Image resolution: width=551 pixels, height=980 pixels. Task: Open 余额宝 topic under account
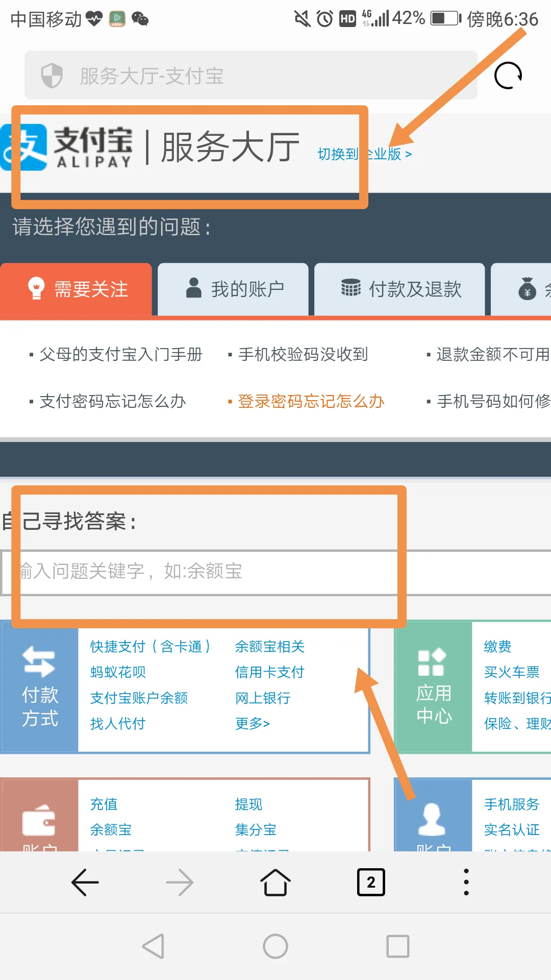point(111,830)
